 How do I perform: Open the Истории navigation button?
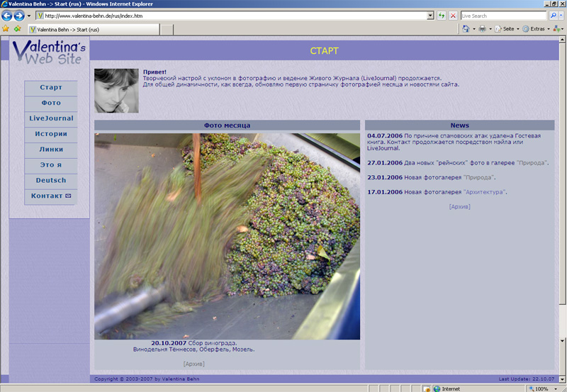(51, 134)
